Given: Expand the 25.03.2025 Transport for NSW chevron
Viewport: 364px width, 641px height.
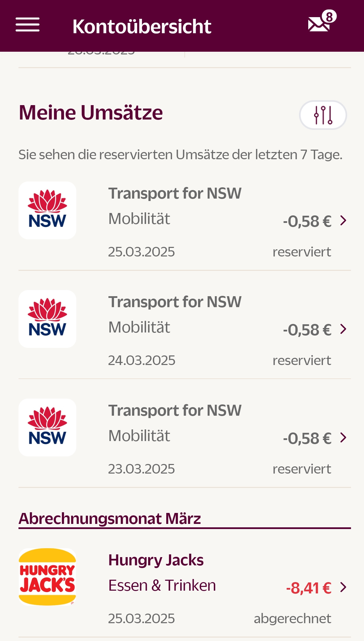Looking at the screenshot, I should pyautogui.click(x=343, y=221).
